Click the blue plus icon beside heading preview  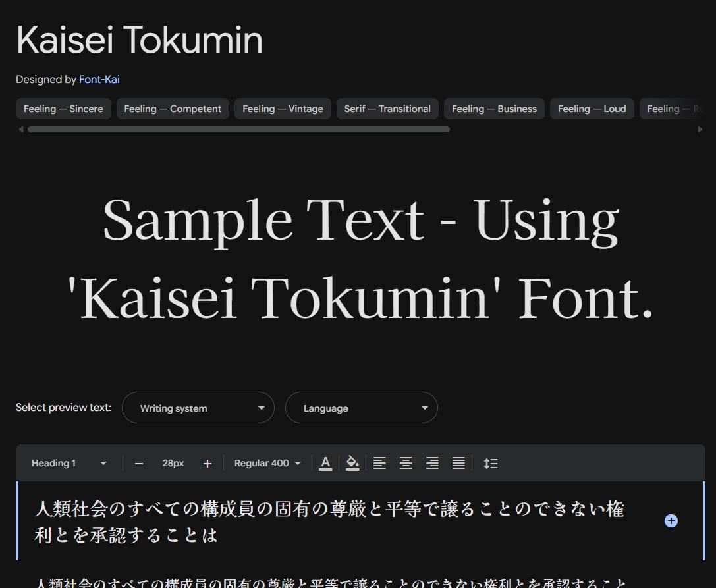(671, 521)
